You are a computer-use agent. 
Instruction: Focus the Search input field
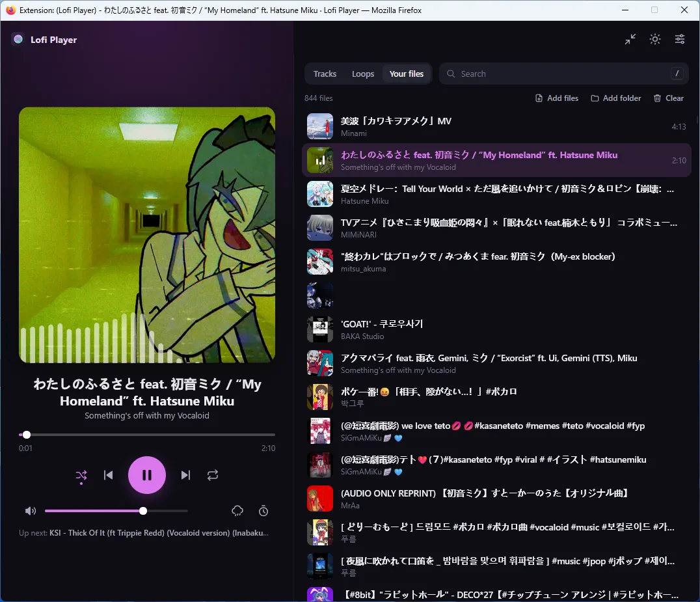564,74
